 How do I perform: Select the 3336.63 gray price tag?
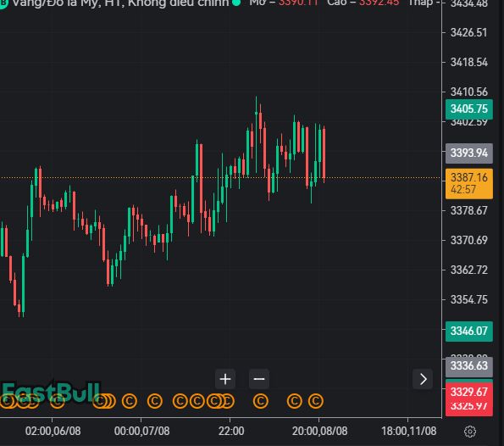(469, 366)
